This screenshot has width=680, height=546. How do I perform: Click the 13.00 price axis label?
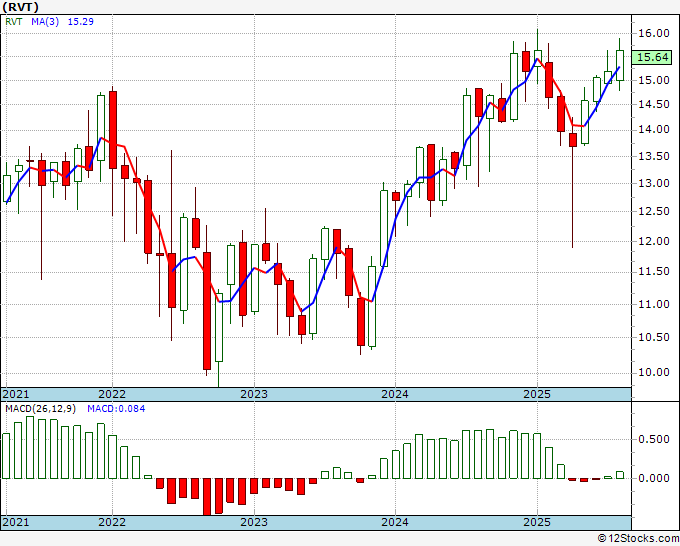click(654, 183)
